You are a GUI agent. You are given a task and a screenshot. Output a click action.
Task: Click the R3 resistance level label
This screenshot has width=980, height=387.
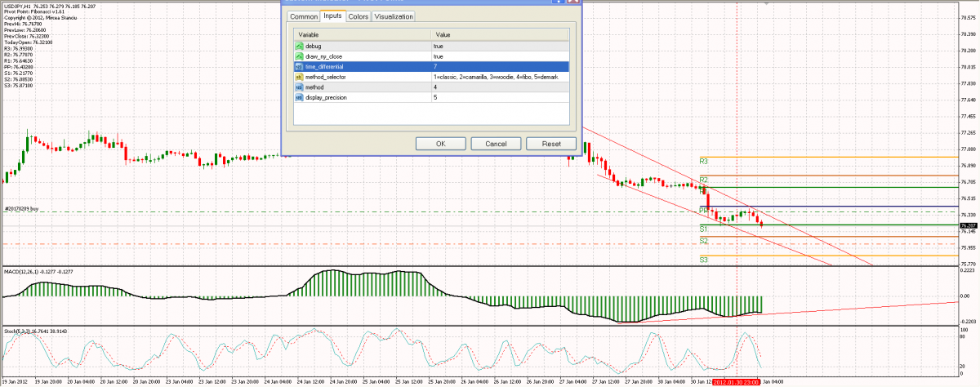click(x=703, y=162)
